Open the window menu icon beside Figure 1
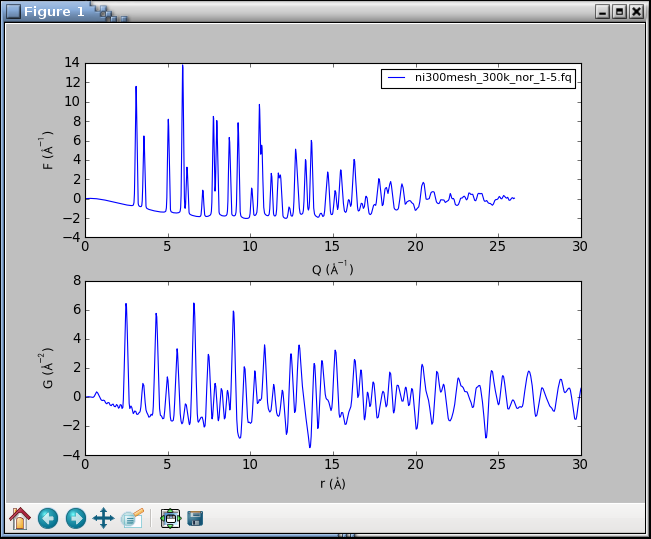The height and width of the screenshot is (539, 651). (x=13, y=11)
